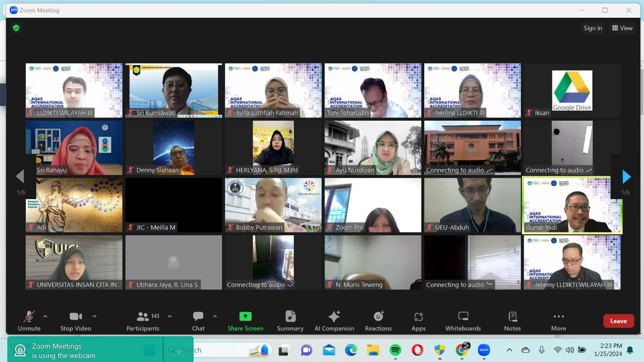
Task: Open notifications bell in taskbar
Action: pos(630,350)
